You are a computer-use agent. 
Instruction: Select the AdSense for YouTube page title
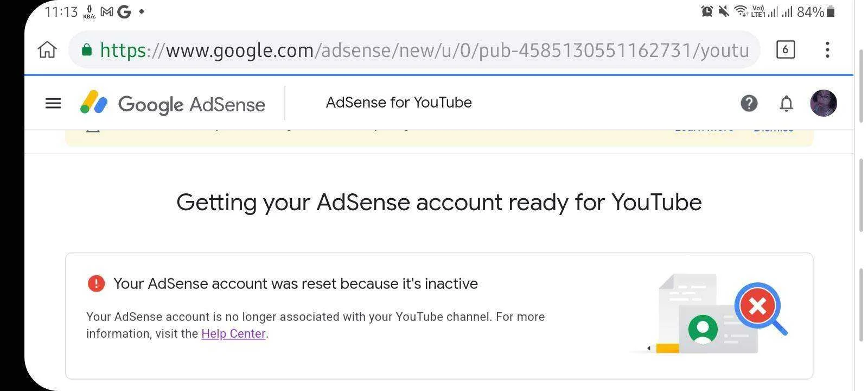tap(399, 103)
